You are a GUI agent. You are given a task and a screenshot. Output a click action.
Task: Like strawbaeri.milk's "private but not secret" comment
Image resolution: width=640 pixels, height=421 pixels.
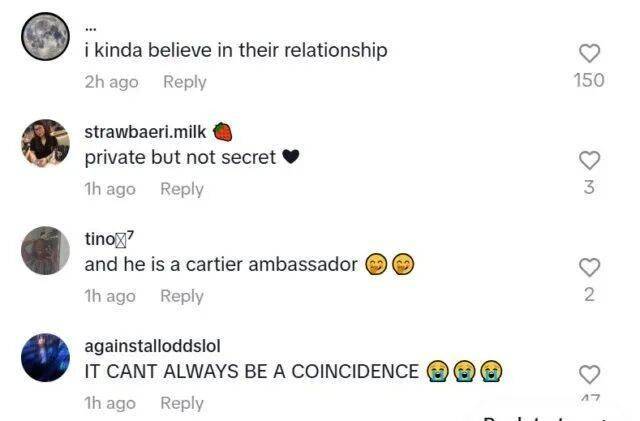point(589,160)
